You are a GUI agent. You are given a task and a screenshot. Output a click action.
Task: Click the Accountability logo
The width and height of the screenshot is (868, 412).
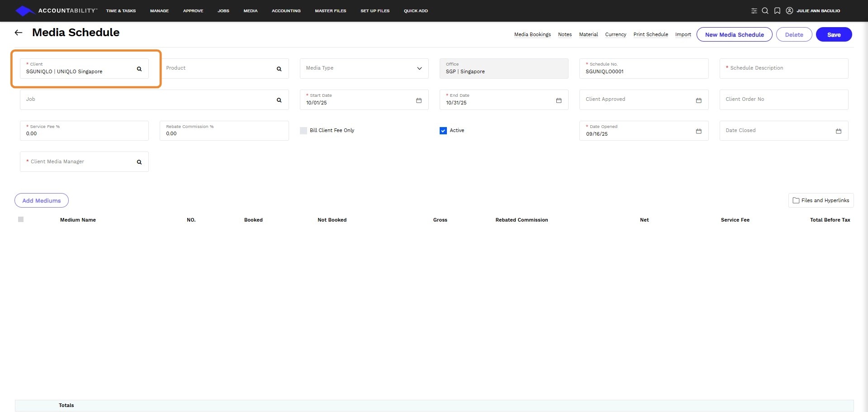click(56, 10)
